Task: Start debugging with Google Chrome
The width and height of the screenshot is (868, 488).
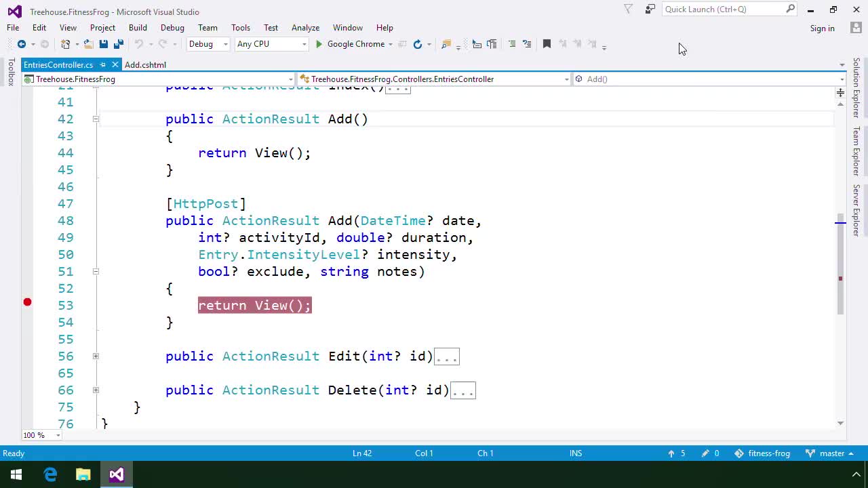Action: pos(353,43)
